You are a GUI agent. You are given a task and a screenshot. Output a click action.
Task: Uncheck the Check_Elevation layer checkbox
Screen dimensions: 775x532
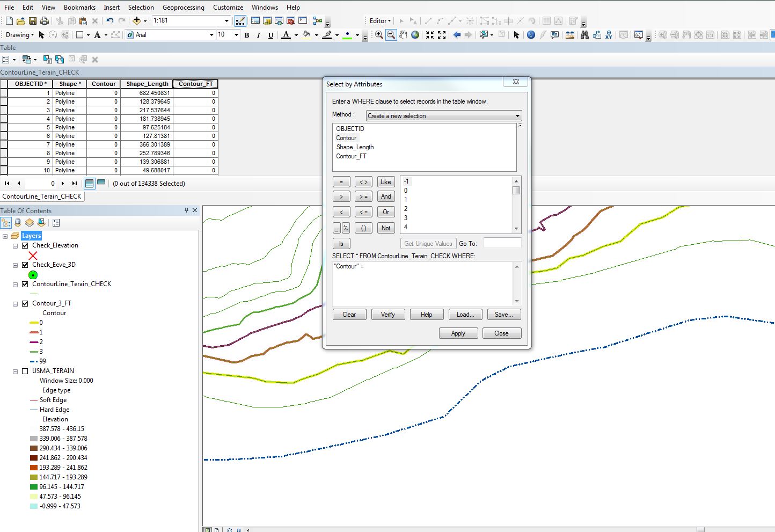(25, 245)
